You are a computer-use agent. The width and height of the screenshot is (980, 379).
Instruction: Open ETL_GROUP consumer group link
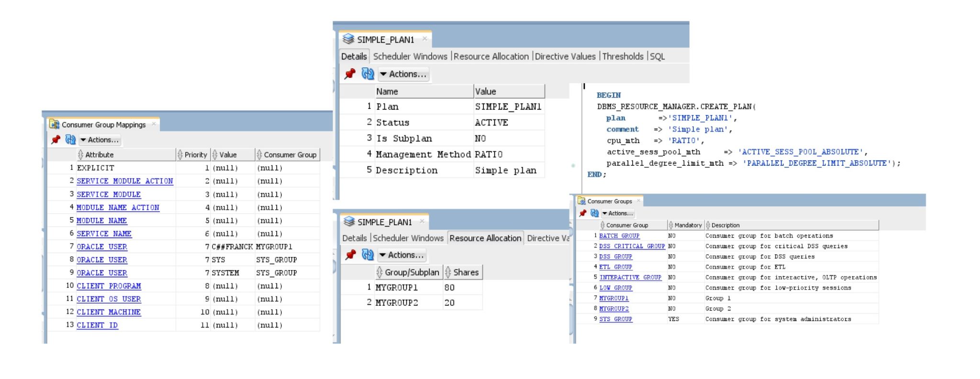(615, 267)
